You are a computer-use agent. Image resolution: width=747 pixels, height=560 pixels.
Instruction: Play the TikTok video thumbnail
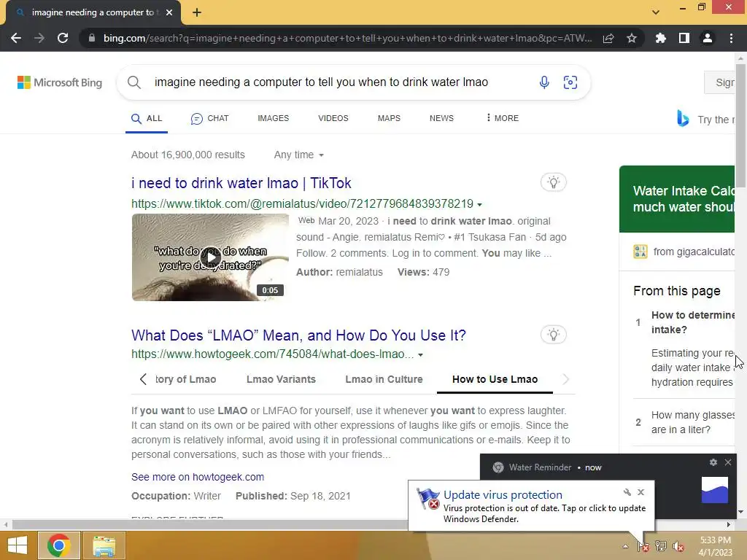[210, 257]
